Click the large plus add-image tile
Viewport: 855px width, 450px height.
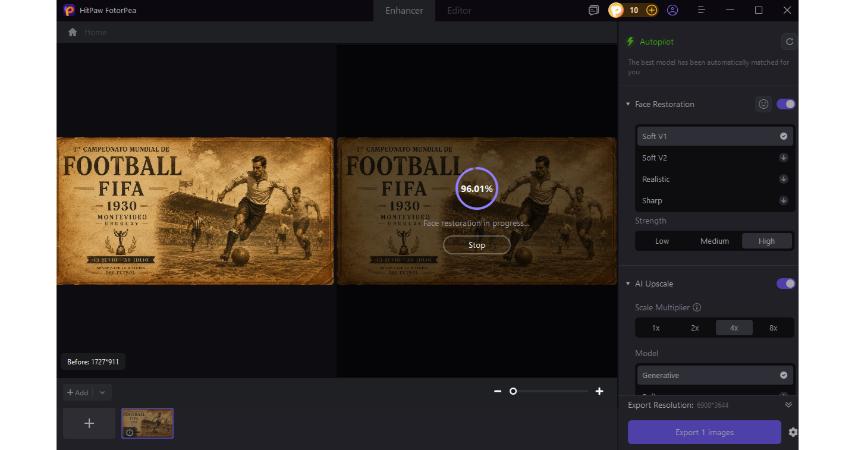point(89,423)
